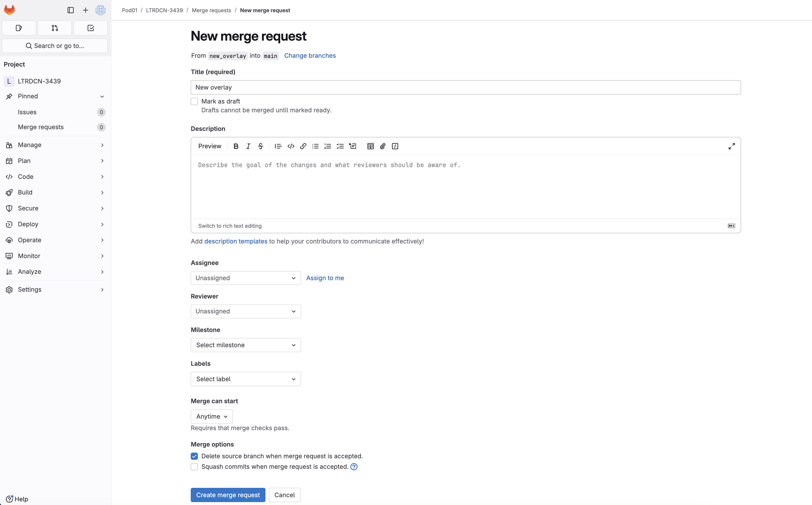This screenshot has width=812, height=505.
Task: Uncheck Delete source branch option
Action: point(194,456)
